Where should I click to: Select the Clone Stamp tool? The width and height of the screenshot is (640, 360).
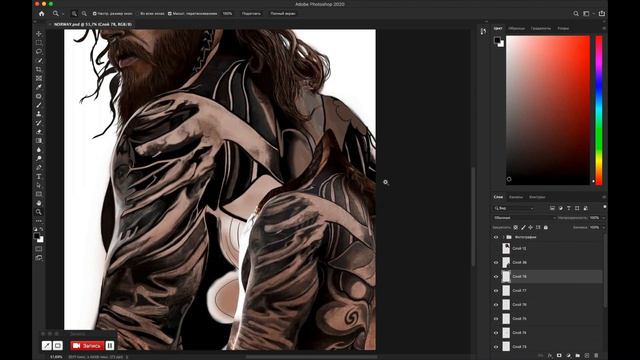(39, 114)
